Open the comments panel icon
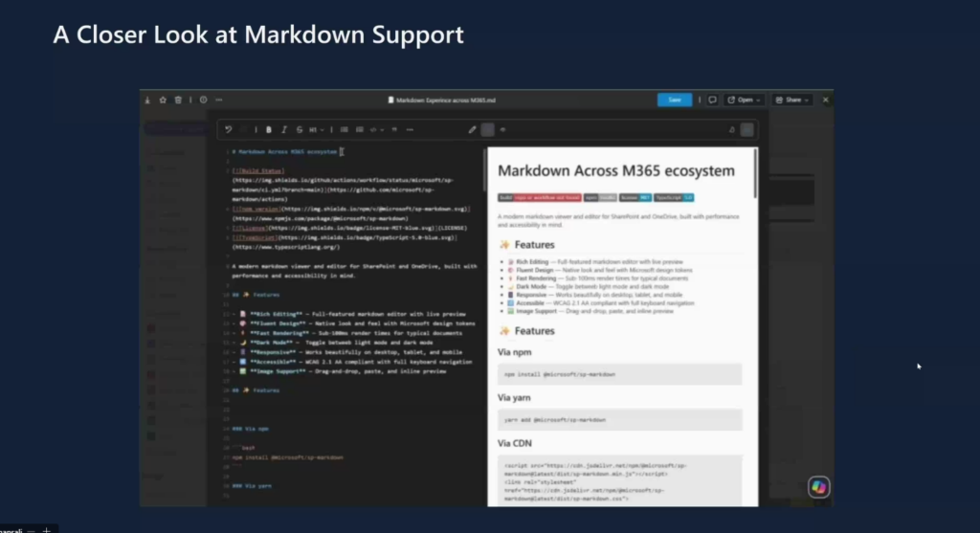Viewport: 980px width, 533px height. (x=712, y=100)
